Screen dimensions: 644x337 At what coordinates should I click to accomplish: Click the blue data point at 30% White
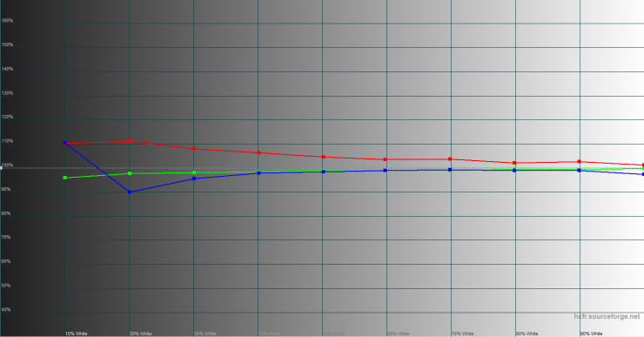click(194, 179)
